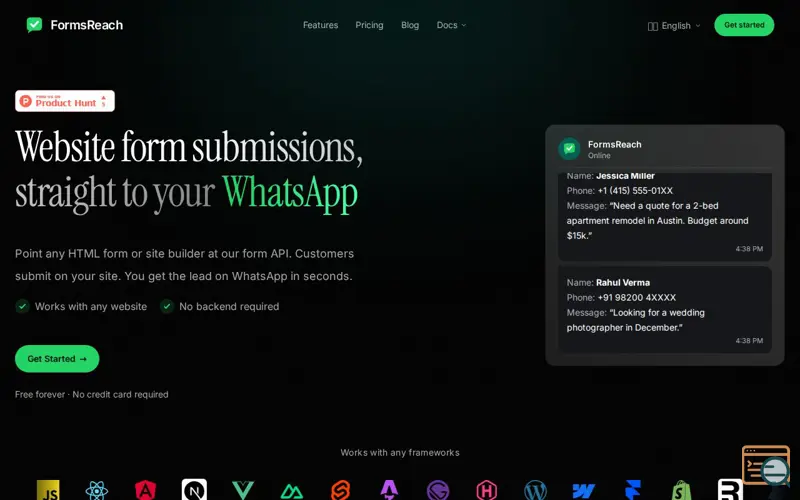The height and width of the screenshot is (500, 800).
Task: Click the FormsReach title in chat card
Action: [x=614, y=144]
